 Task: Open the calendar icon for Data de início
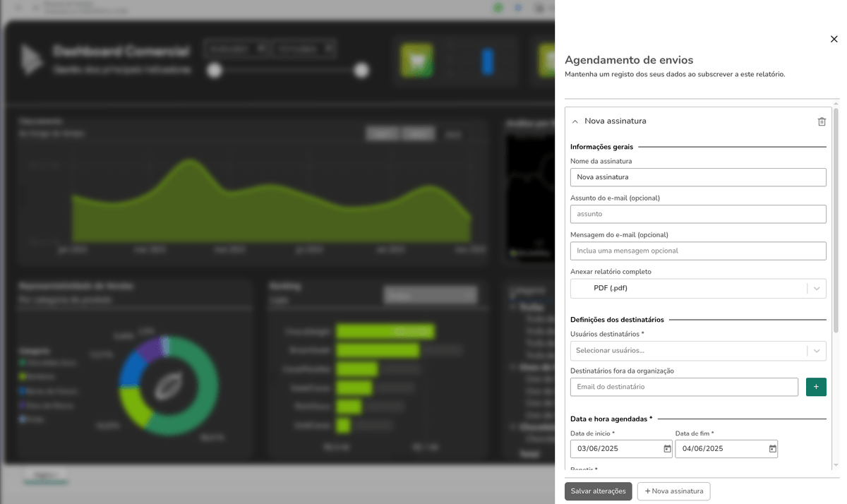click(667, 449)
